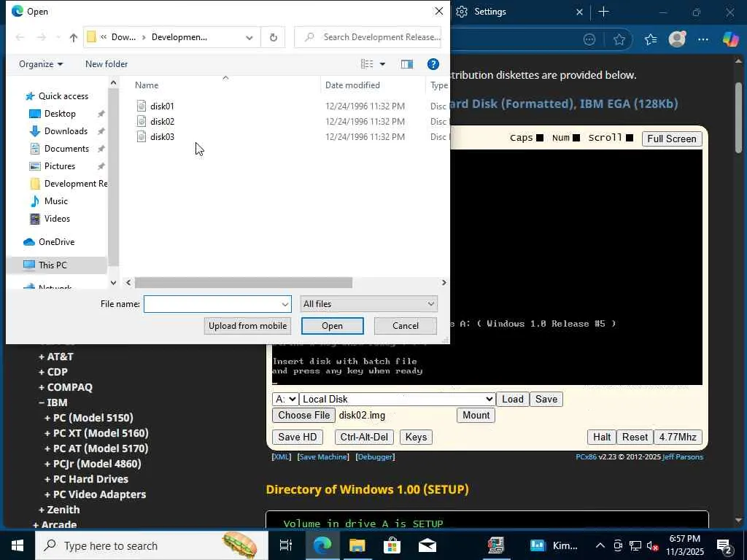Open Edge profile avatar
This screenshot has width=747, height=560.
677,39
